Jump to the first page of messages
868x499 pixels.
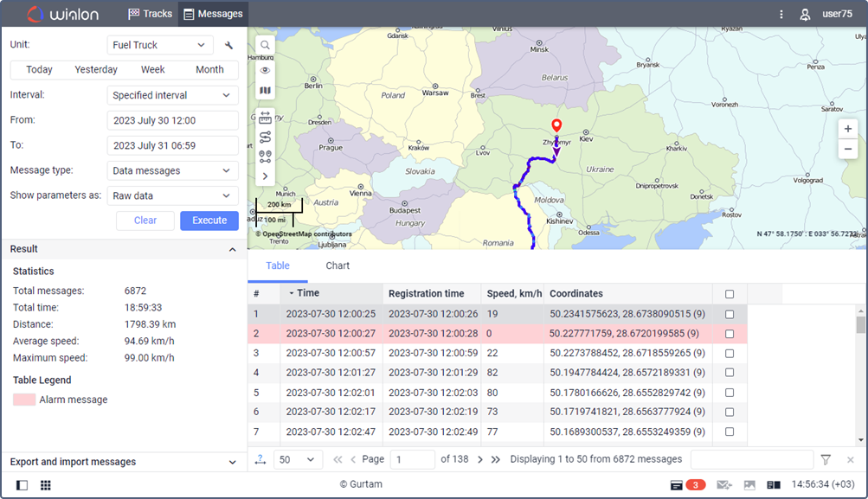[338, 460]
